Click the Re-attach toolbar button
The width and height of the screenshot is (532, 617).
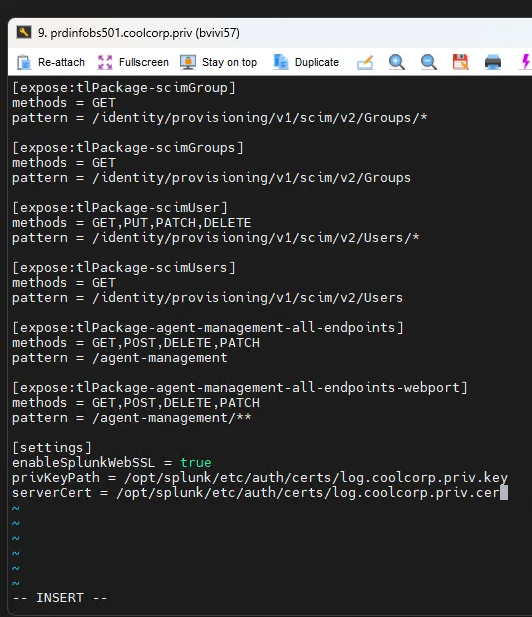(x=51, y=62)
